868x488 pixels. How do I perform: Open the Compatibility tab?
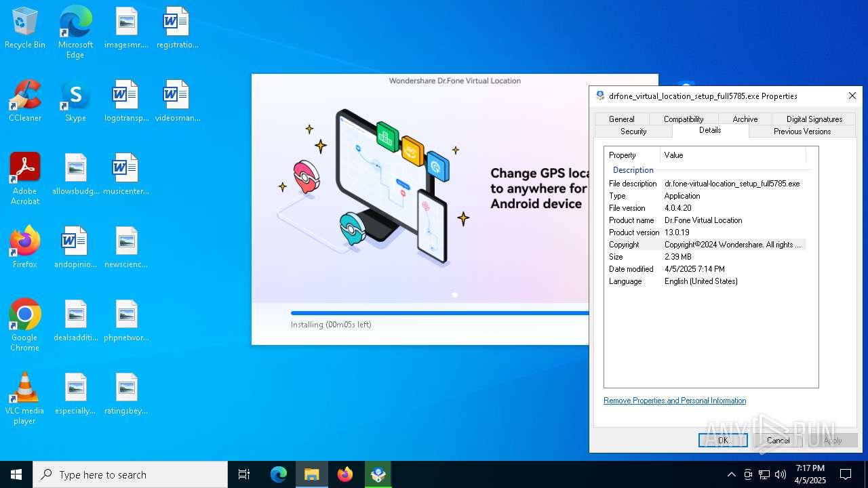pyautogui.click(x=684, y=119)
